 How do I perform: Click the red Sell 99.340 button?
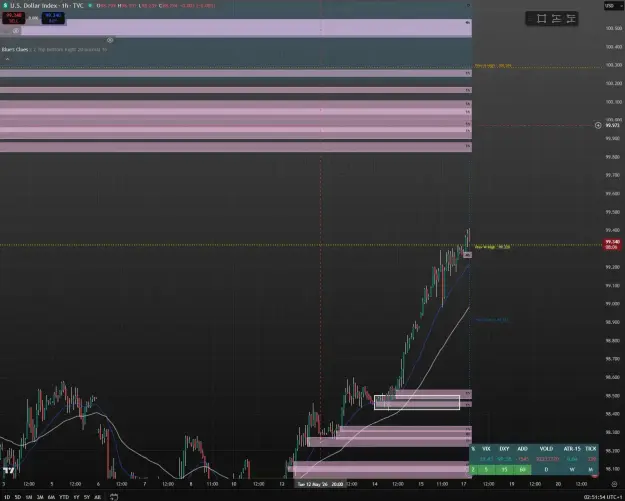[14, 18]
